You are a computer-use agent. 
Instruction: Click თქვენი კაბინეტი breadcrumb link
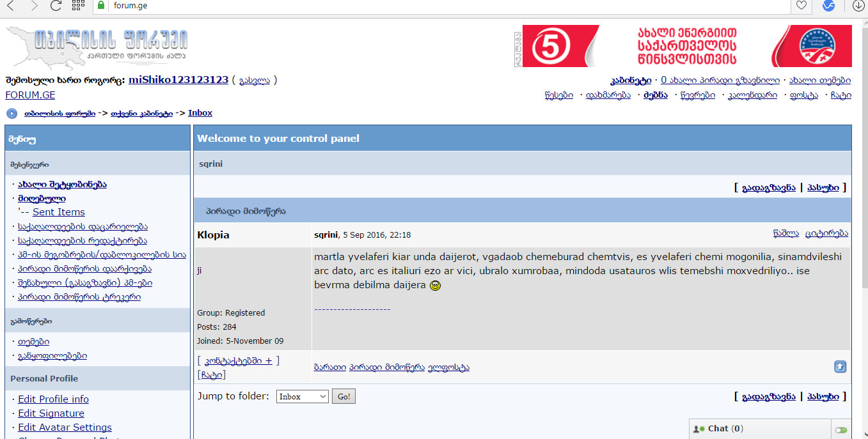(x=141, y=113)
